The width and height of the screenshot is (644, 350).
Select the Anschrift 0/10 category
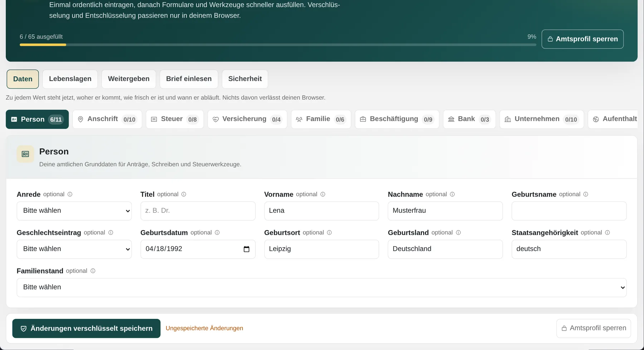(x=107, y=119)
